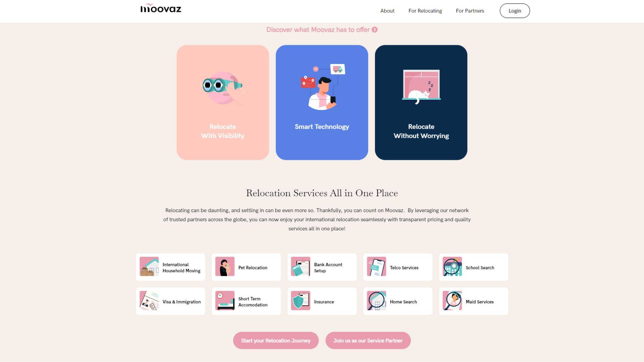
Task: Choose the School Search magnifier icon
Action: [452, 266]
